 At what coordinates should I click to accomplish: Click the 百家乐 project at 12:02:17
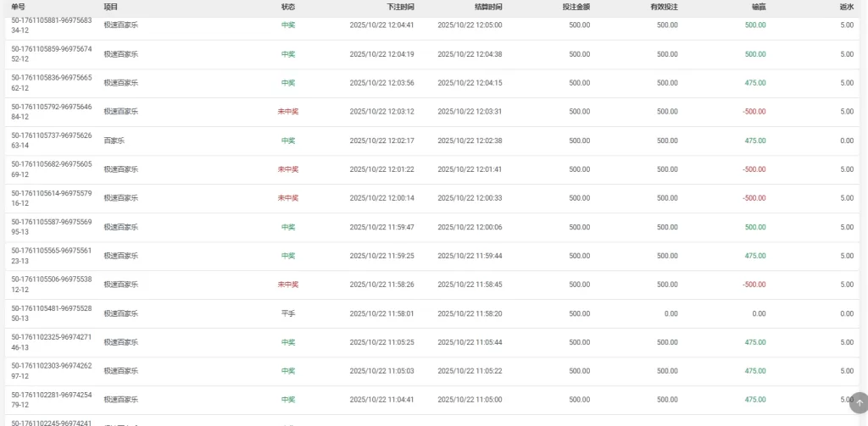tap(114, 141)
